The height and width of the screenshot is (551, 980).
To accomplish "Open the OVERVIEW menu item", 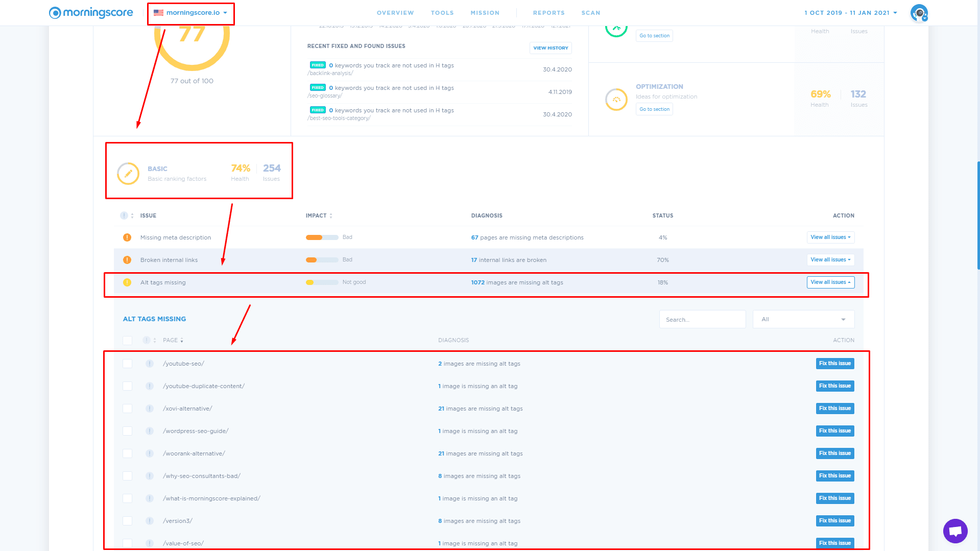I will tap(395, 13).
